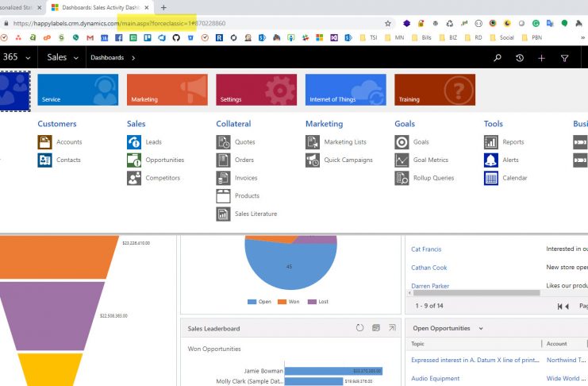
Task: Select the Training area tile
Action: [435, 90]
